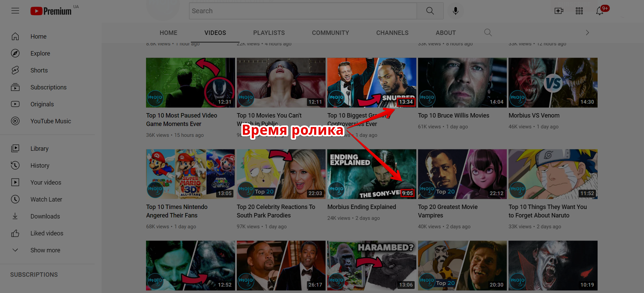Viewport: 644px width, 293px height.
Task: Open Liked videos link in sidebar
Action: point(47,233)
